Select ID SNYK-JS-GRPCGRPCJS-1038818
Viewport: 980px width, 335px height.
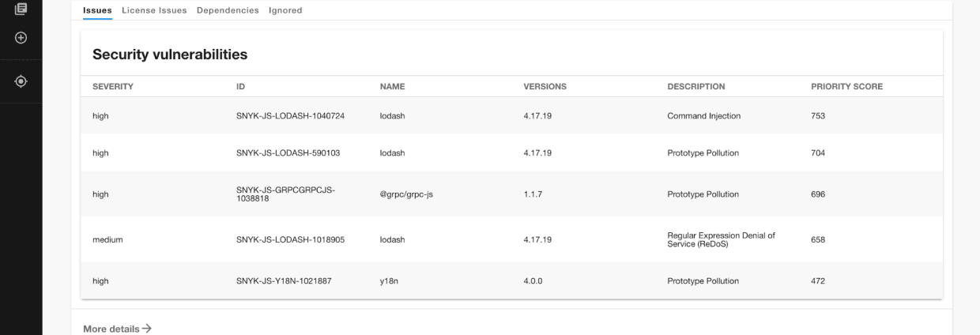(285, 194)
